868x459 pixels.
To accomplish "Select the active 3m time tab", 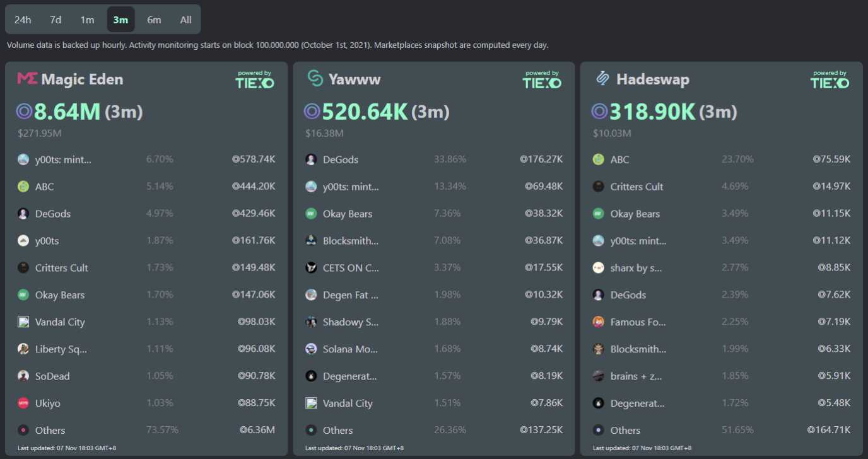I will click(x=120, y=20).
